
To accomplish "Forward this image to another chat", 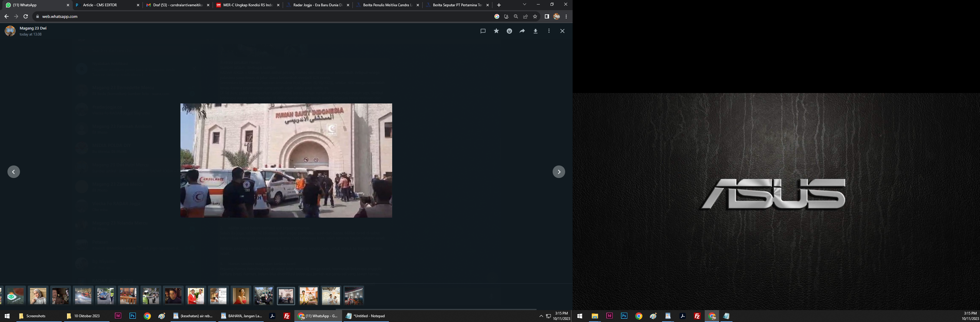I will (522, 31).
